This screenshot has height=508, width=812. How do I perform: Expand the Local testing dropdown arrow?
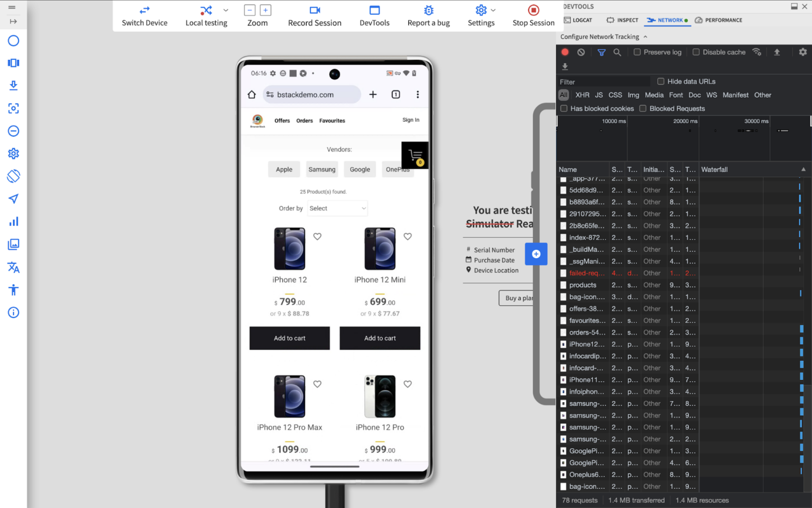pos(226,10)
